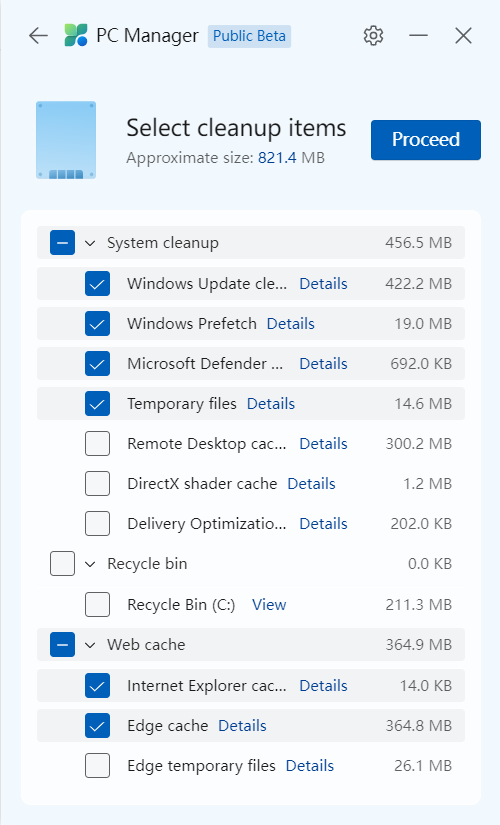Collapse the Web cache section chevron

pyautogui.click(x=90, y=645)
